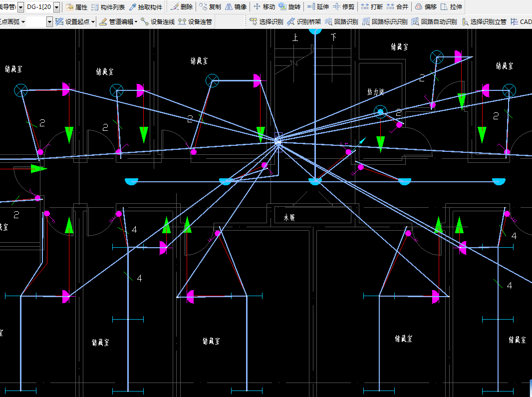Screen dimensions: 532x397
Task: Start 回路自动识别 automatic circuit recognition
Action: [x=434, y=22]
